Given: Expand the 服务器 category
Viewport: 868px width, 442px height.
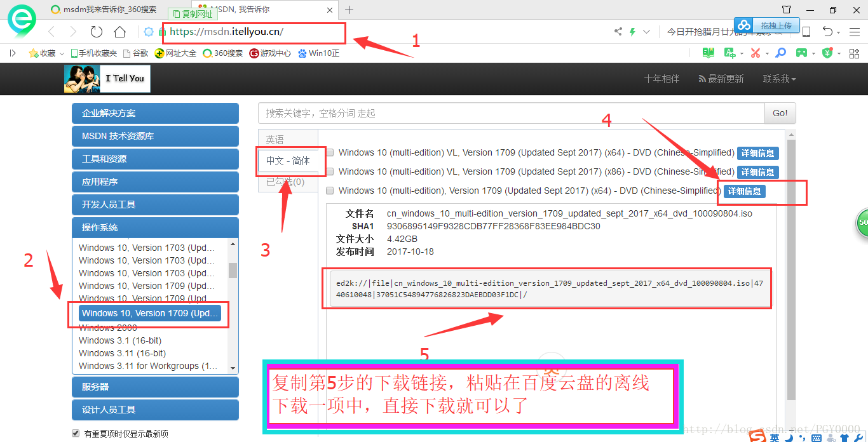Looking at the screenshot, I should [x=155, y=387].
